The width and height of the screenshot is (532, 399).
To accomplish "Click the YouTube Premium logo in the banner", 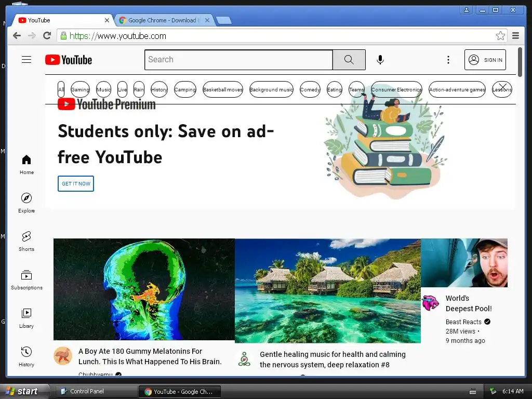I will pyautogui.click(x=107, y=104).
